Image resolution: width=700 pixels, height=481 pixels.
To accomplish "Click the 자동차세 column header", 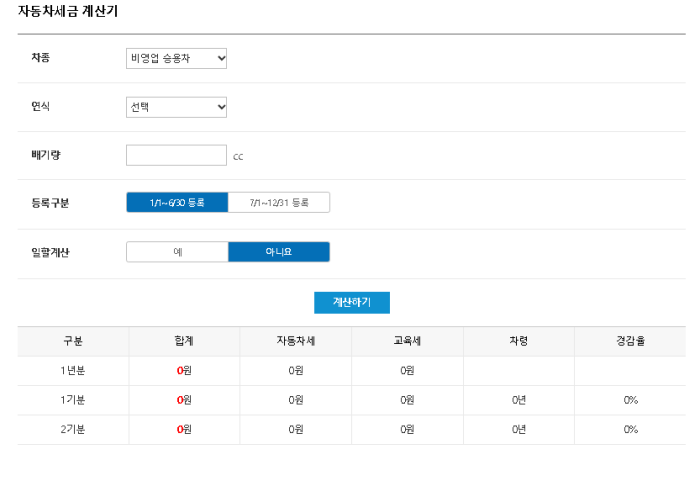I will point(296,341).
